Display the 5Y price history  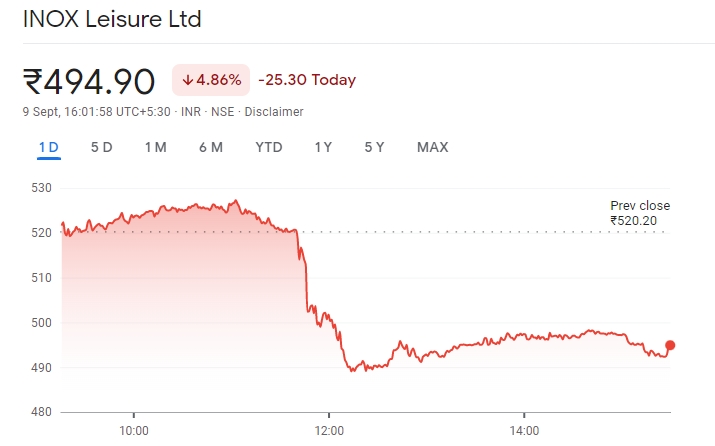[x=374, y=148]
